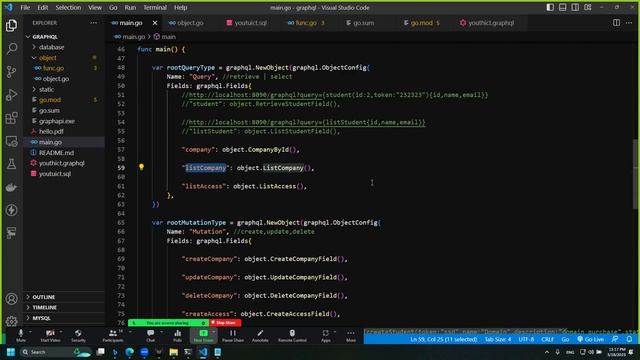Toggle Secondary Side Bar visibility
Viewport: 640px width, 360px height.
point(575,7)
